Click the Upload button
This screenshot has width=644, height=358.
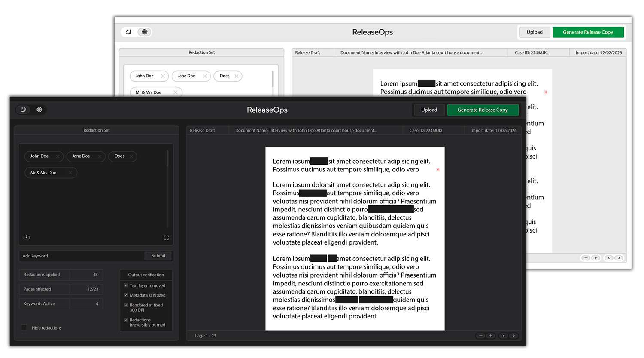429,110
